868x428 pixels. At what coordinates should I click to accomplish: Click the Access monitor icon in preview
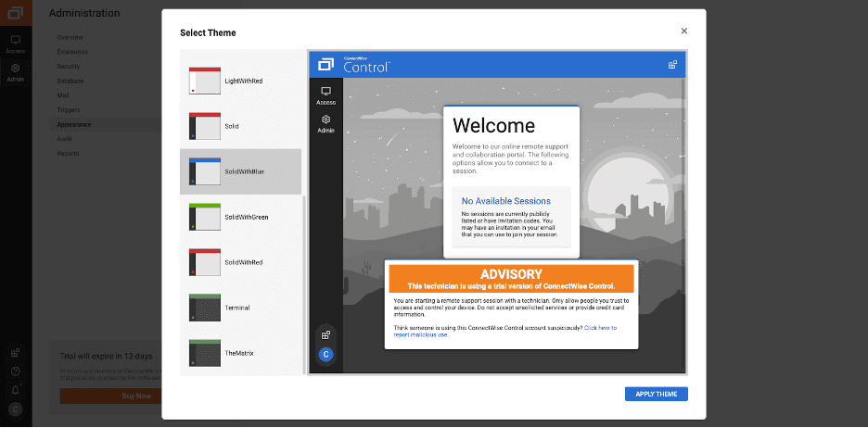click(x=325, y=92)
